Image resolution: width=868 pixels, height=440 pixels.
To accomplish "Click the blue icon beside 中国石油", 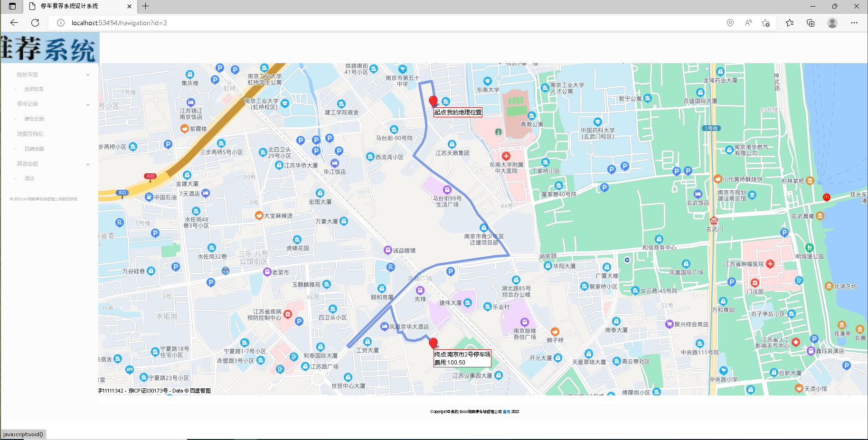I will [149, 197].
